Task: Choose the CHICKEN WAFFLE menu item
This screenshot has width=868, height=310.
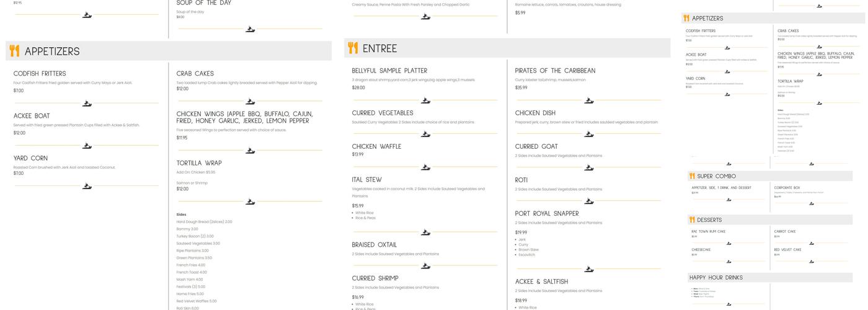Action: click(376, 146)
